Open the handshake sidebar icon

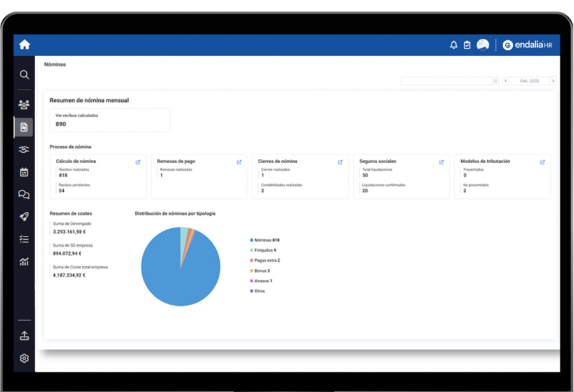(x=24, y=150)
